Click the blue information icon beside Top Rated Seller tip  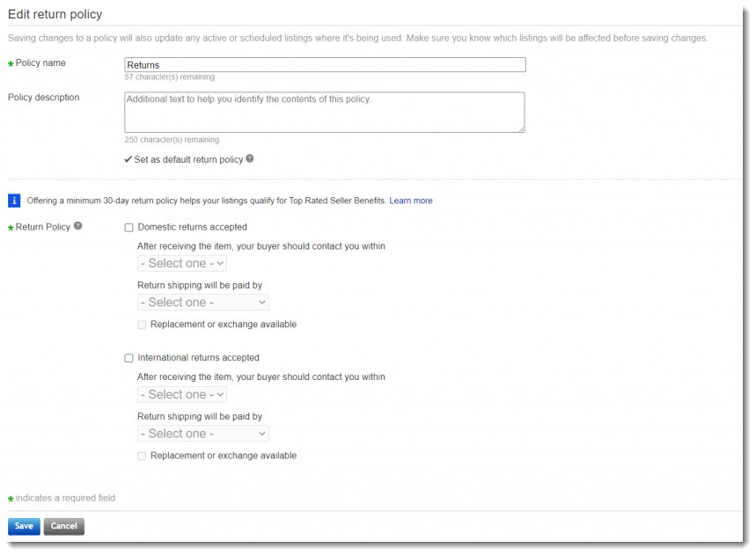point(13,201)
